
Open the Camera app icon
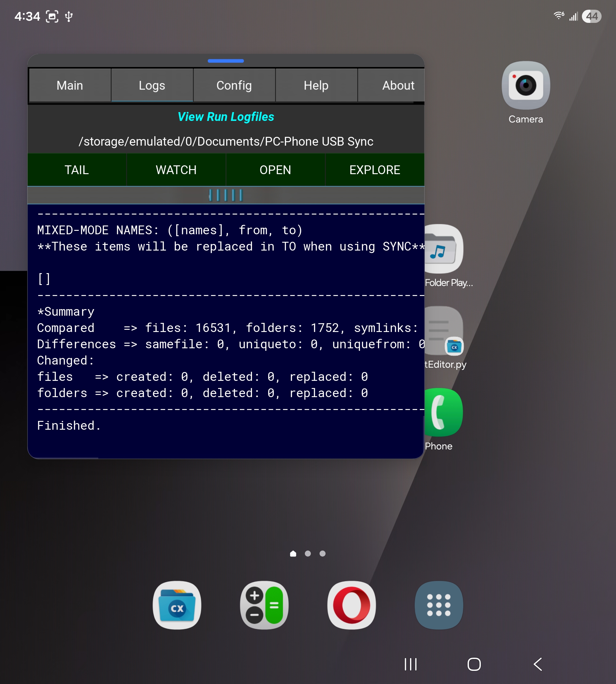click(x=525, y=85)
